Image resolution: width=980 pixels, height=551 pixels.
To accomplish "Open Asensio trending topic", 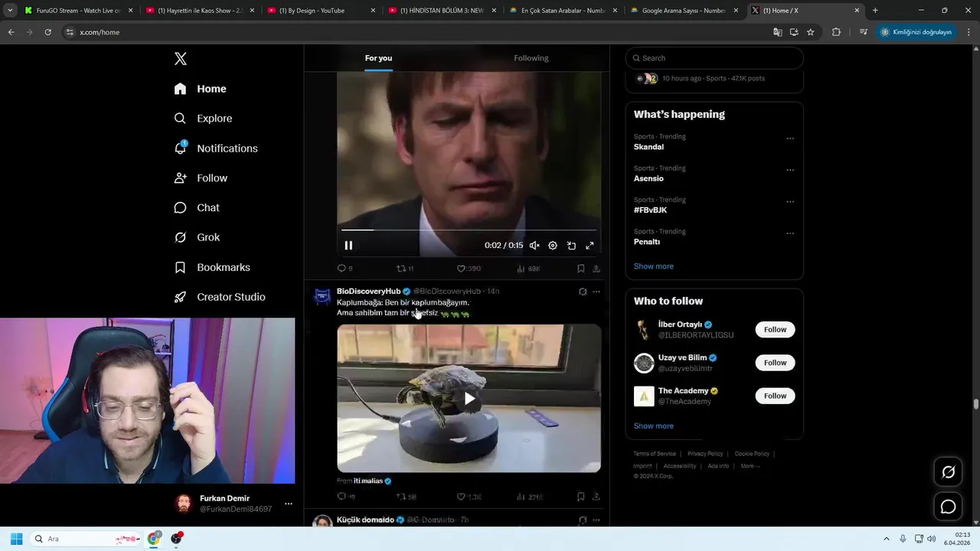I will tap(648, 178).
